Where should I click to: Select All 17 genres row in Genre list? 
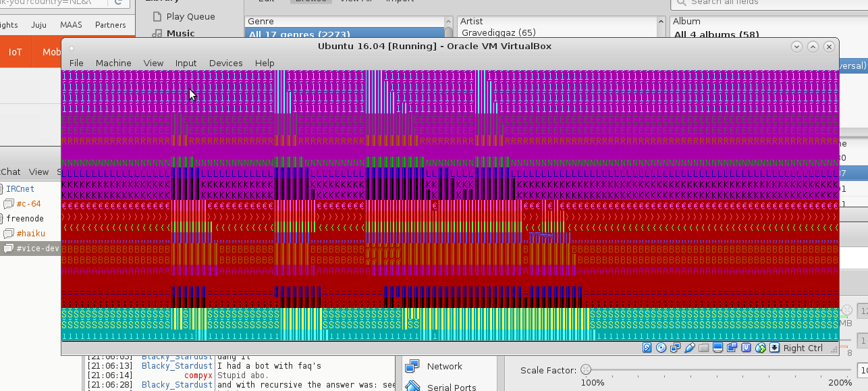coord(344,34)
